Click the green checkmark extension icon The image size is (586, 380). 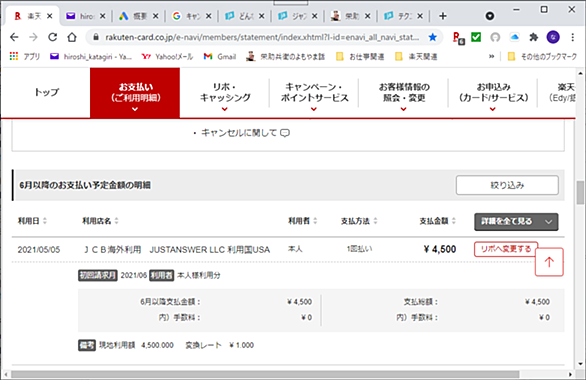(476, 37)
